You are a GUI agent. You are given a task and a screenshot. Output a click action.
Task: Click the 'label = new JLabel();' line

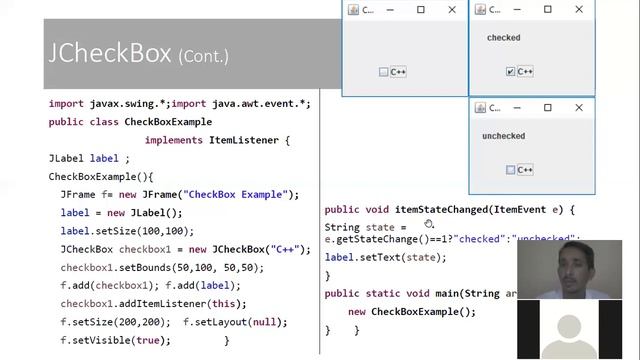coord(121,213)
